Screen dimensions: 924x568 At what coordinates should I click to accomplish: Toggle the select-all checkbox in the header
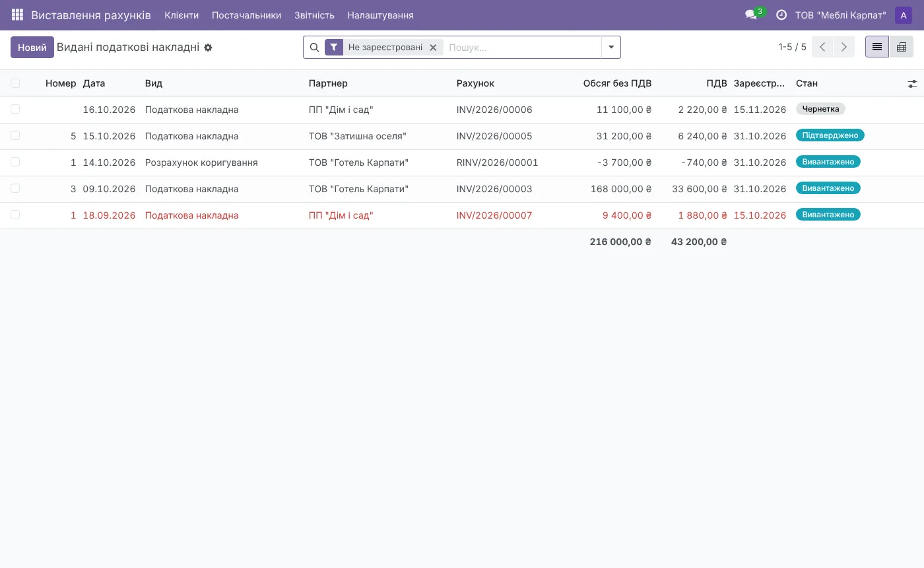click(15, 83)
